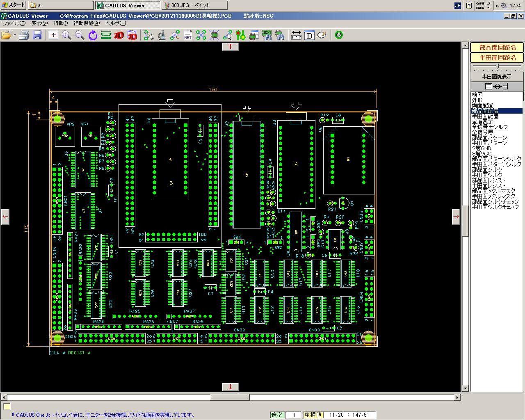Click the zoom out magnifier icon
The image size is (525, 420).
coord(80,35)
